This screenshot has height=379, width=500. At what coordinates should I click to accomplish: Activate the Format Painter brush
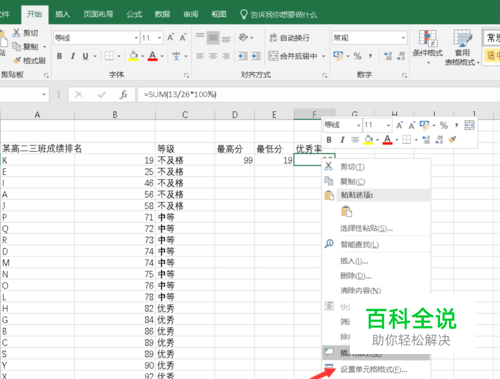click(x=16, y=60)
